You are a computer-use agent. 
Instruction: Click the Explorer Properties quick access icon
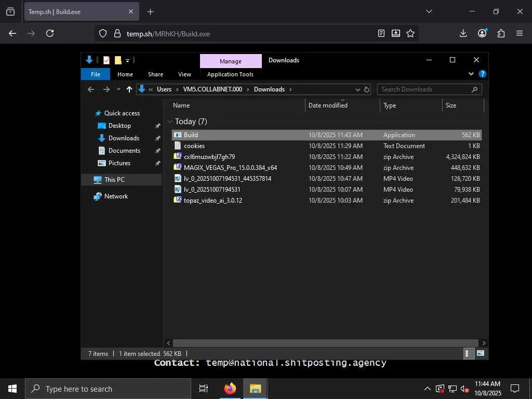click(107, 60)
